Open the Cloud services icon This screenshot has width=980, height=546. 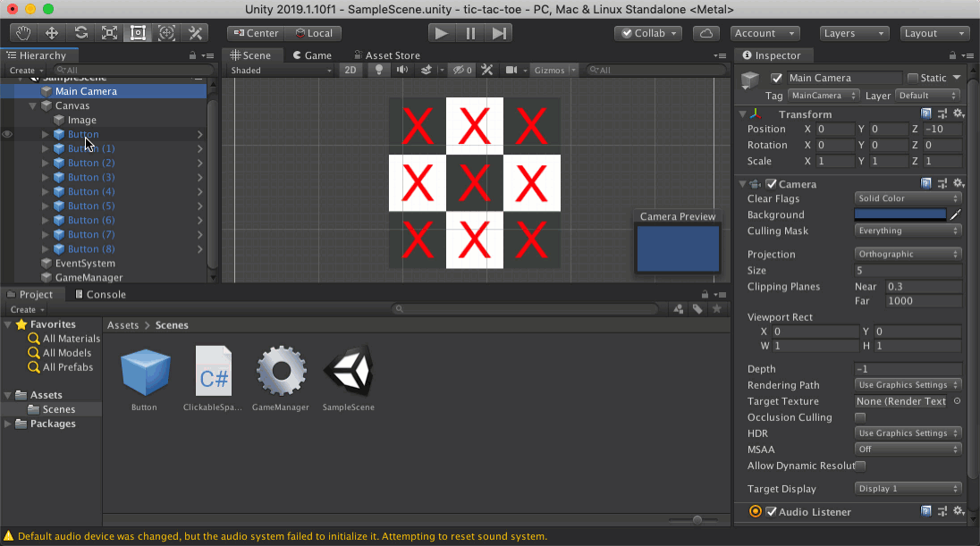tap(706, 33)
